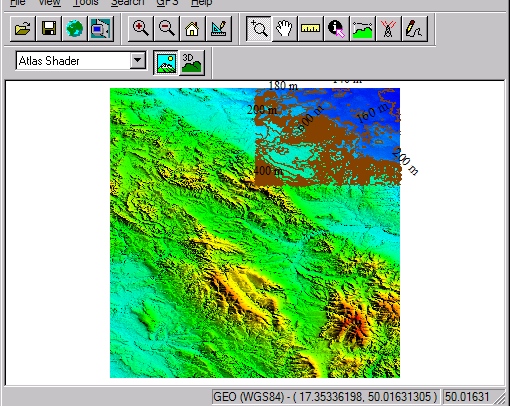The width and height of the screenshot is (510, 406).
Task: Select the view shed tower tool
Action: point(389,29)
